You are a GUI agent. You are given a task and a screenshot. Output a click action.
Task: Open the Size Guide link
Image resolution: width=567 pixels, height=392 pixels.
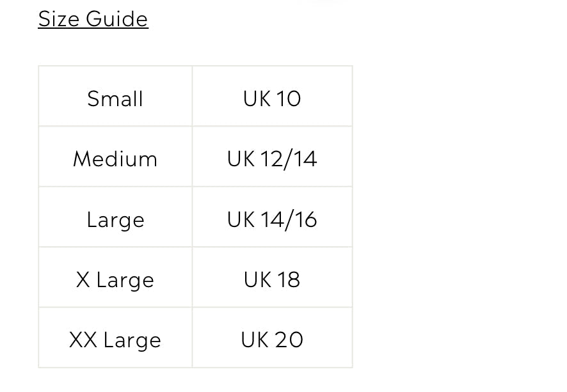[x=93, y=19]
